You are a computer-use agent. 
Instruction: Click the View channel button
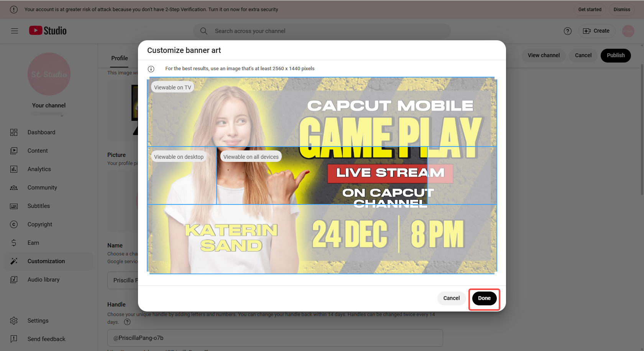pyautogui.click(x=544, y=55)
